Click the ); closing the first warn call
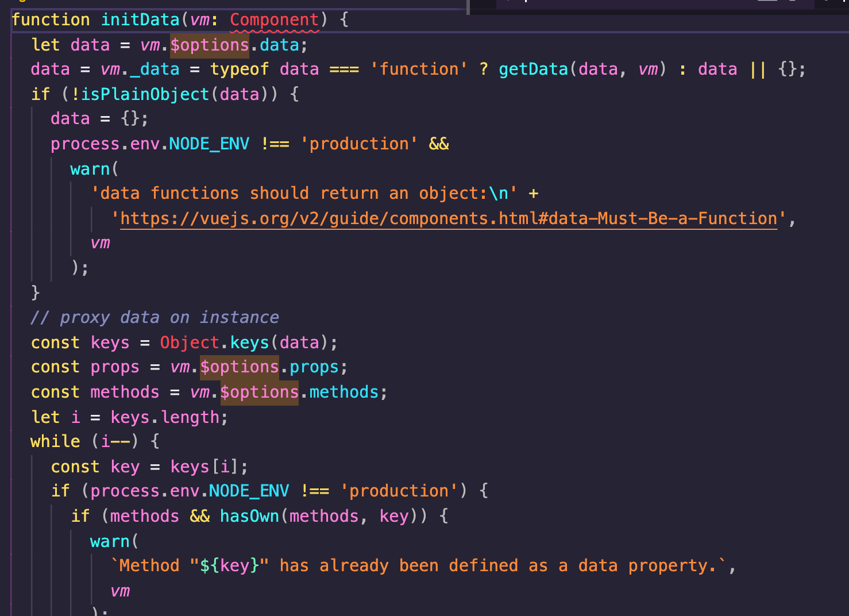Screen dimensions: 849x616 coord(80,268)
